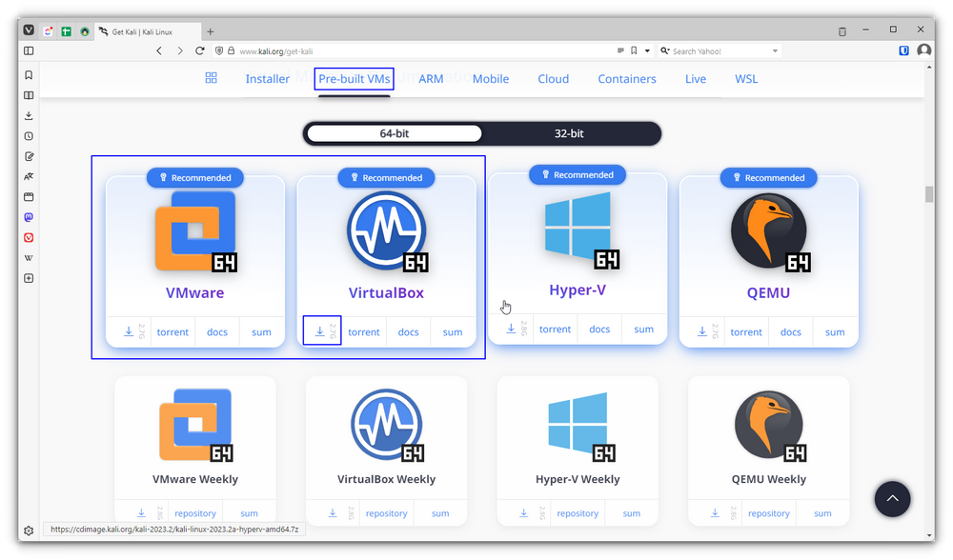Click the scroll-to-top arrow button
This screenshot has width=953, height=560.
pyautogui.click(x=892, y=498)
